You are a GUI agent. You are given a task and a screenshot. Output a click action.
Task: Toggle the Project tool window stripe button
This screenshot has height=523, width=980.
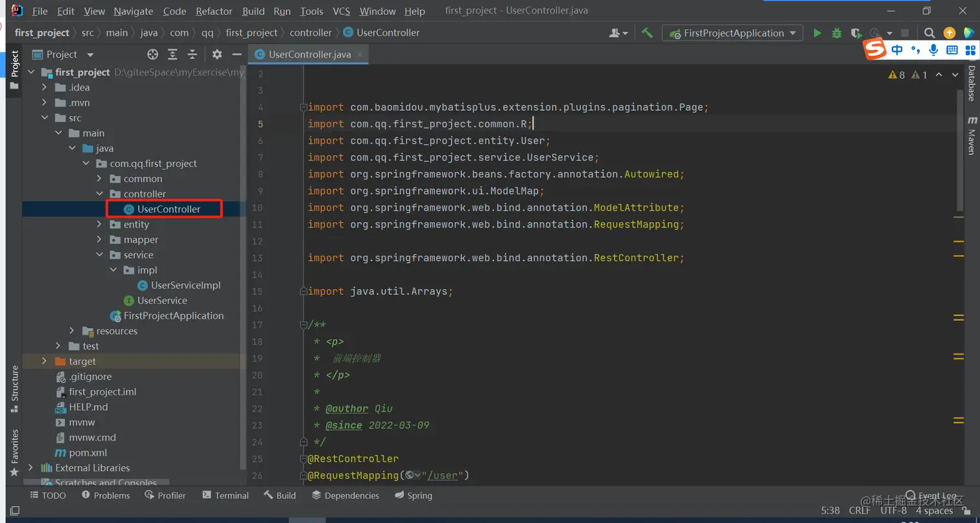pyautogui.click(x=14, y=70)
